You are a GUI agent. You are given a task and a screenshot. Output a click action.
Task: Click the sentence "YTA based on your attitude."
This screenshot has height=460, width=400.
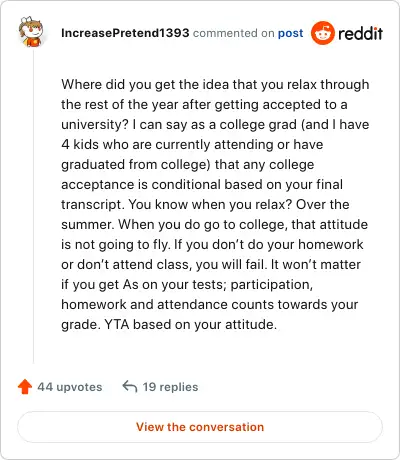(x=191, y=324)
